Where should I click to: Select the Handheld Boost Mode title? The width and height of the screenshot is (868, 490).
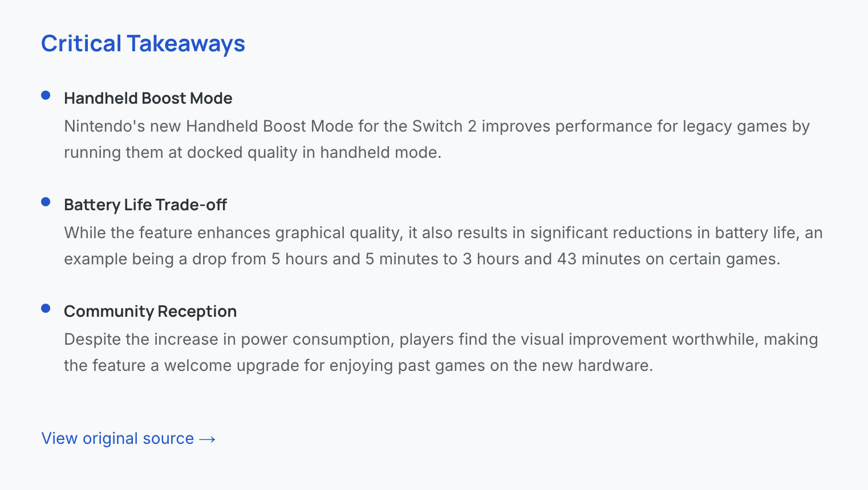coord(148,98)
